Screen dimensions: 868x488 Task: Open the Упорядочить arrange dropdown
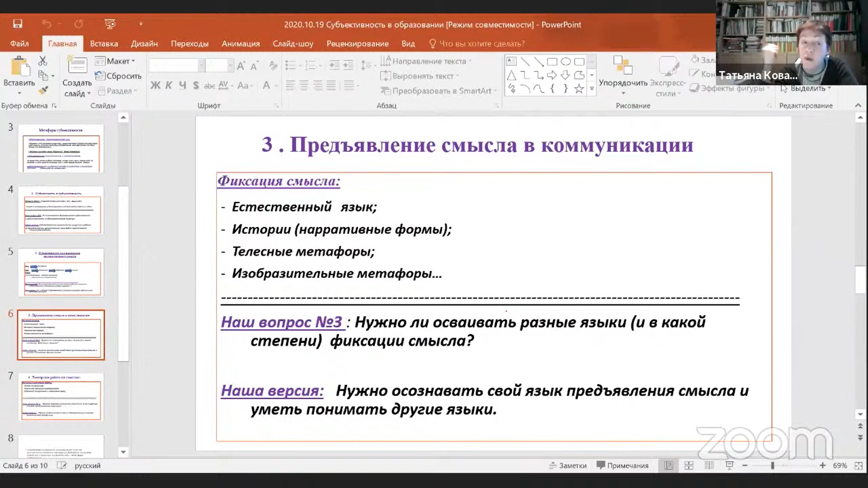623,83
